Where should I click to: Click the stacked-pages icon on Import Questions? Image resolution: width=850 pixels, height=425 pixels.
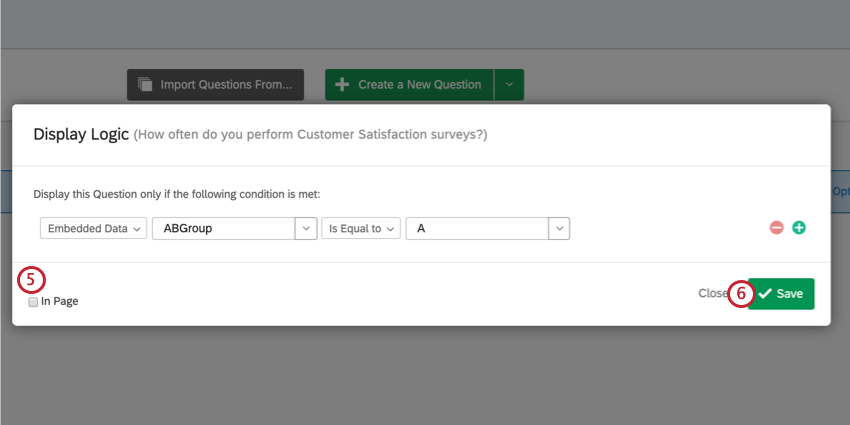coord(145,85)
